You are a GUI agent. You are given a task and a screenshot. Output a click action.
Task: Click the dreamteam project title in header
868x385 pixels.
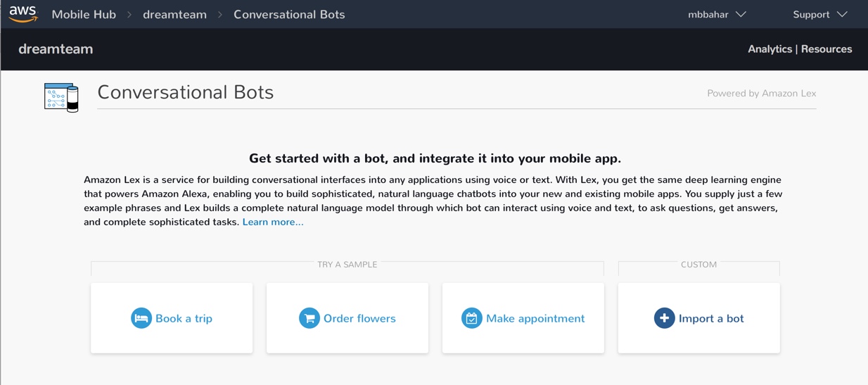pos(56,49)
